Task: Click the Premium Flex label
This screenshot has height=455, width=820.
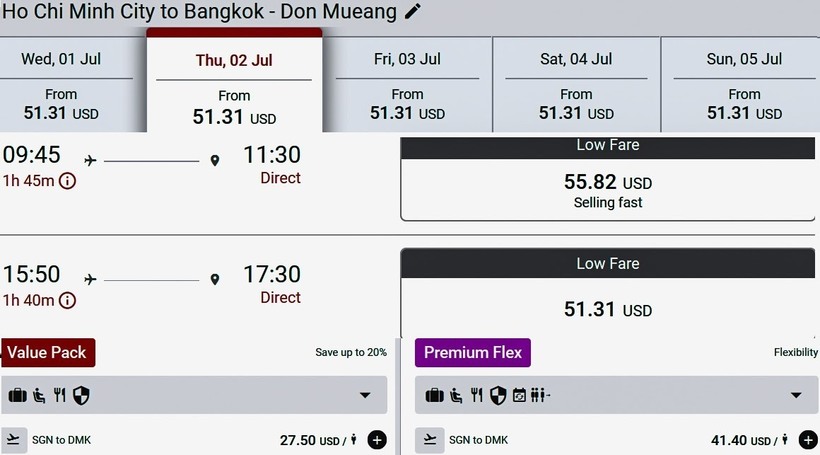Action: [472, 352]
